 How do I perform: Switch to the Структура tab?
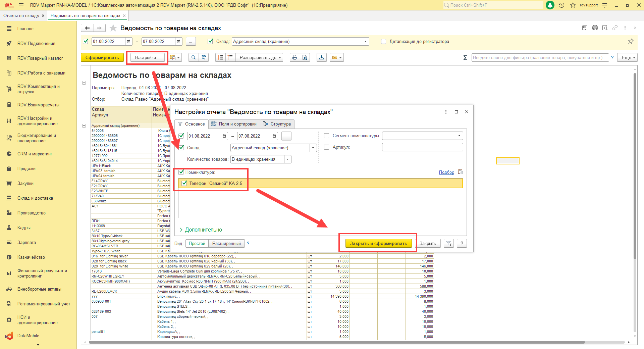coord(277,124)
